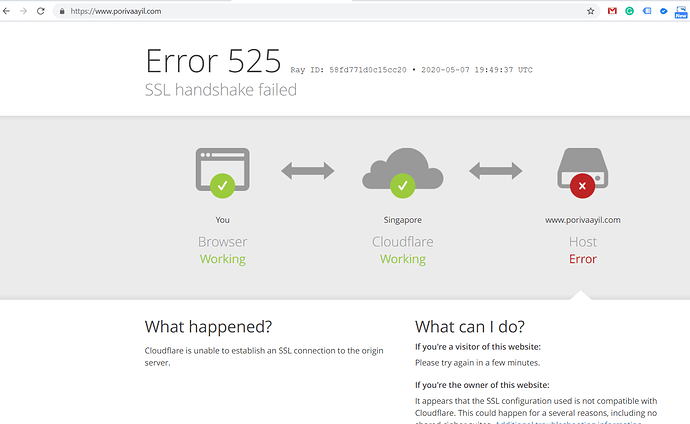The image size is (690, 424).
Task: Open the Additional troubleshooting information link
Action: 569,422
